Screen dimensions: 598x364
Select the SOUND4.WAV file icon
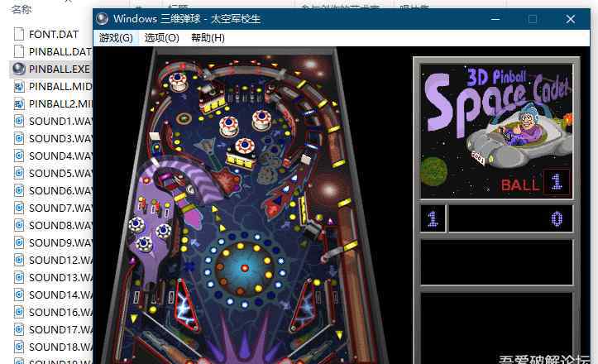19,156
